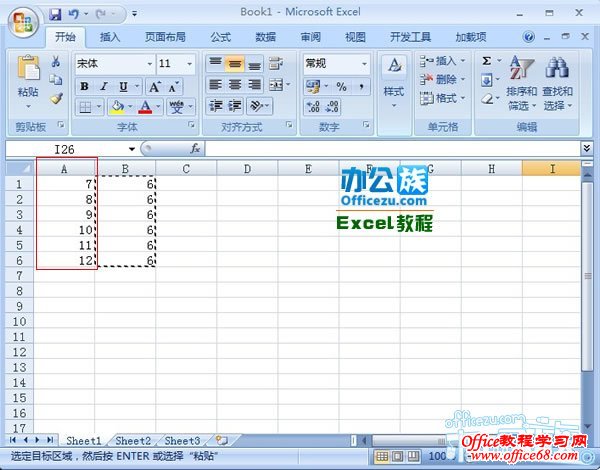Decrease indent

point(215,106)
